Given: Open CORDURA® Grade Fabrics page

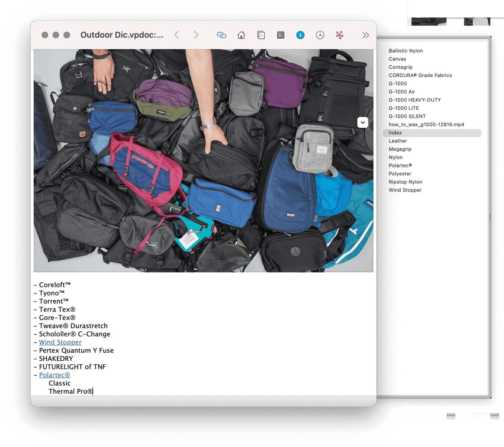Looking at the screenshot, I should 420,76.
